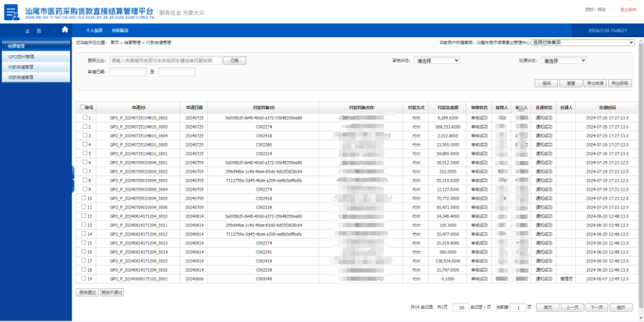Open the 个人信息 menu
644x322 pixels.
click(94, 31)
